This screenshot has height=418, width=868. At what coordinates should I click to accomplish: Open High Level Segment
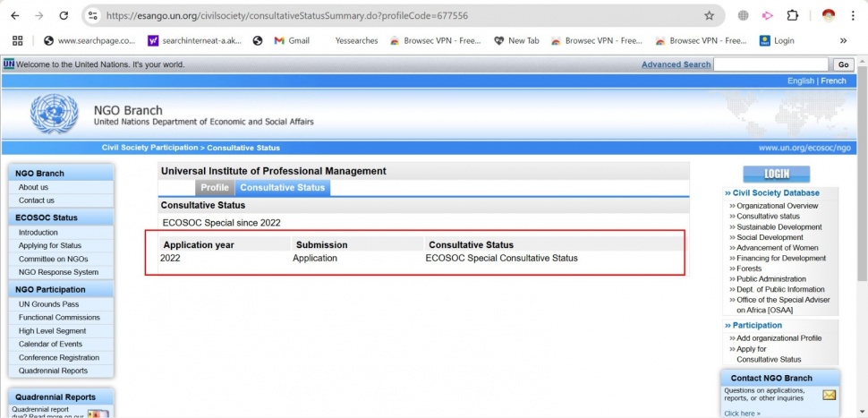click(52, 331)
